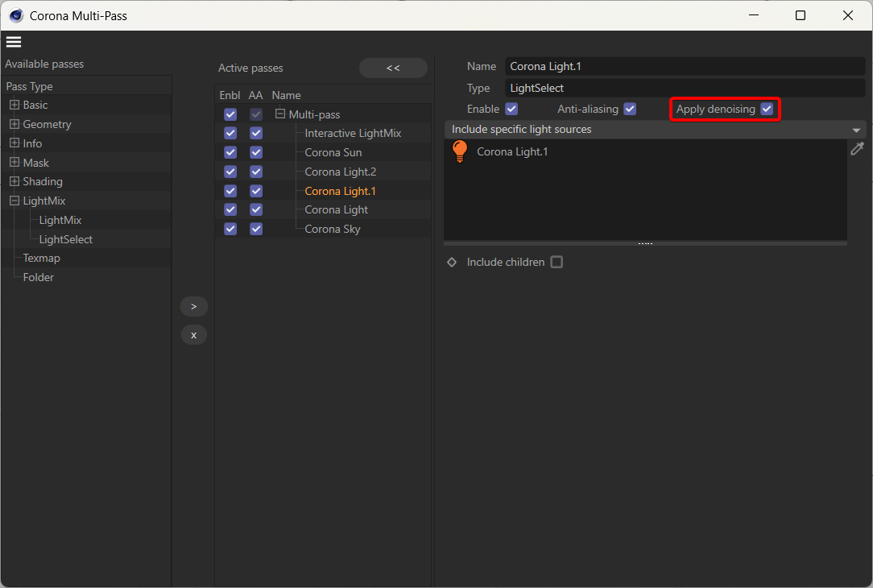
Task: Select highlighted Corona Light.1 active pass
Action: click(x=340, y=191)
